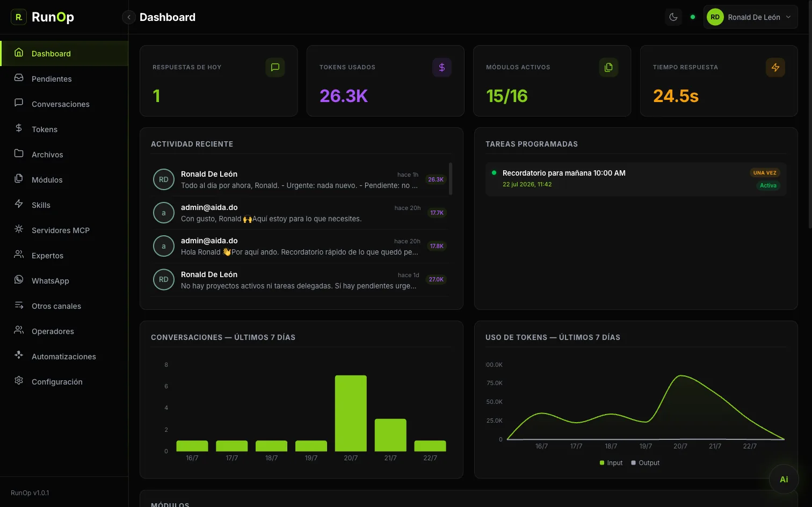Click the Tokens dollar icon in sidebar

coord(19,128)
